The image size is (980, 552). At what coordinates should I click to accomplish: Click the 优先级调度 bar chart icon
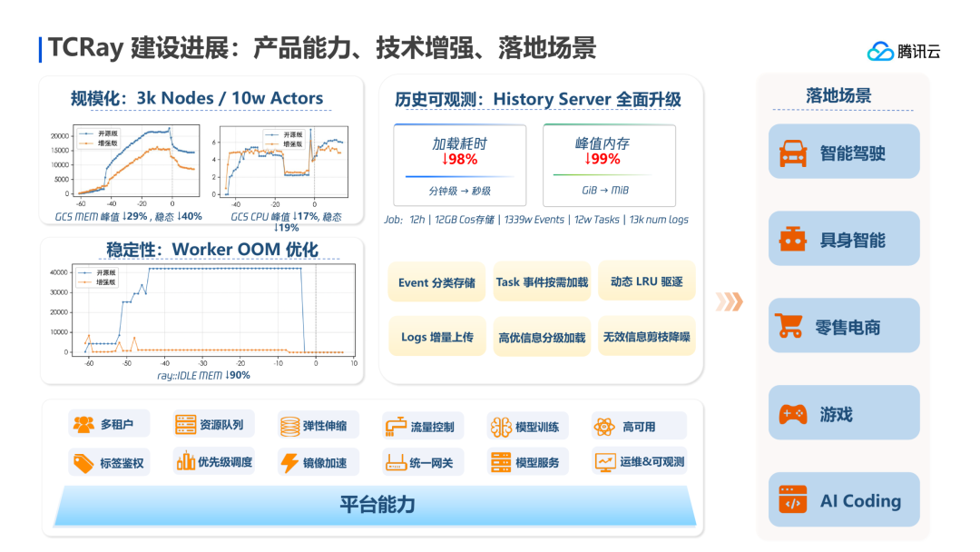click(186, 460)
